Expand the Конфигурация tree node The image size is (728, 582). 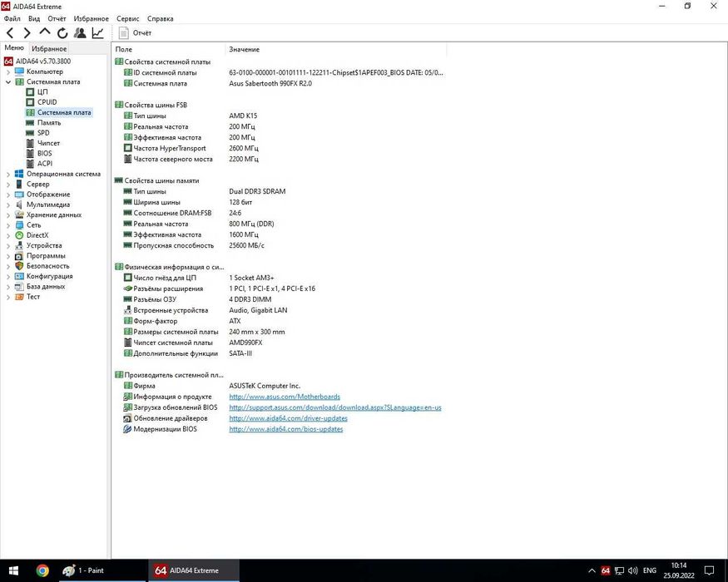point(7,276)
